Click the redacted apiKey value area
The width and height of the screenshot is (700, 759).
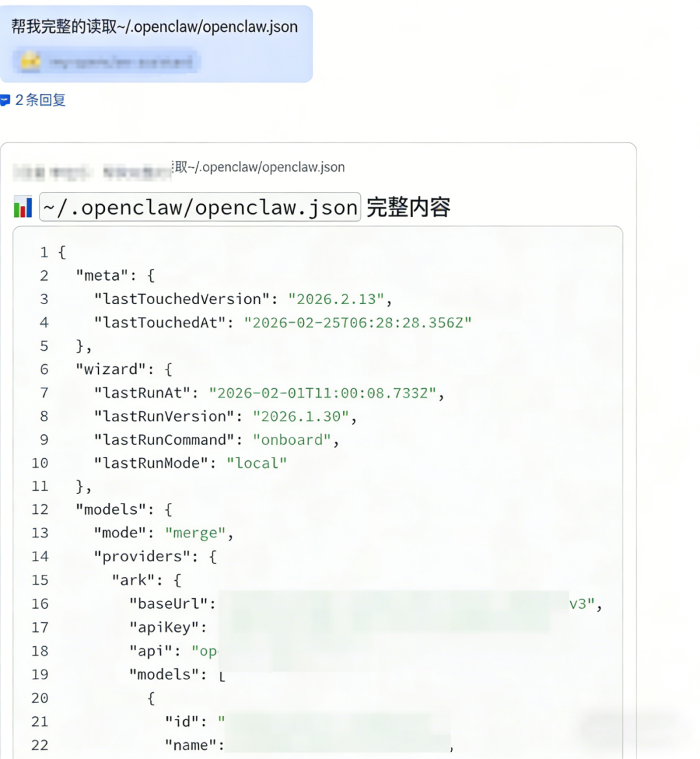384,627
